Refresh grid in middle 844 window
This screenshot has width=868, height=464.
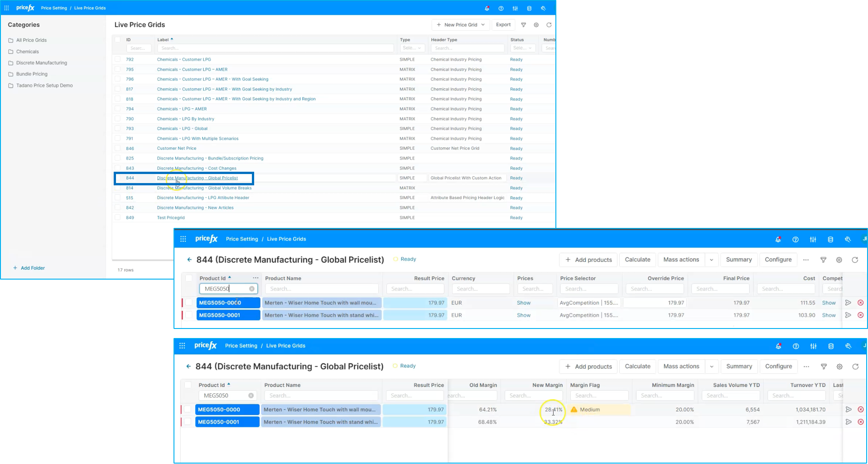855,260
